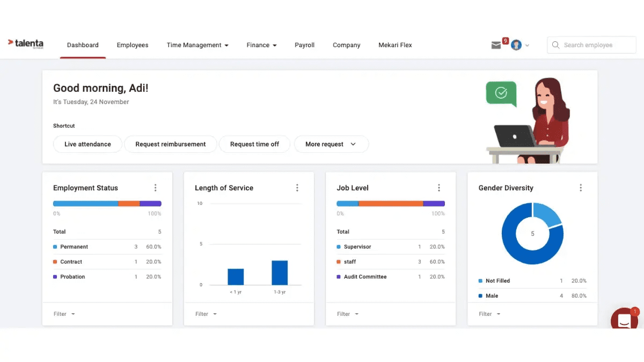This screenshot has height=362, width=644.
Task: Go to the Employees tab
Action: pyautogui.click(x=133, y=45)
